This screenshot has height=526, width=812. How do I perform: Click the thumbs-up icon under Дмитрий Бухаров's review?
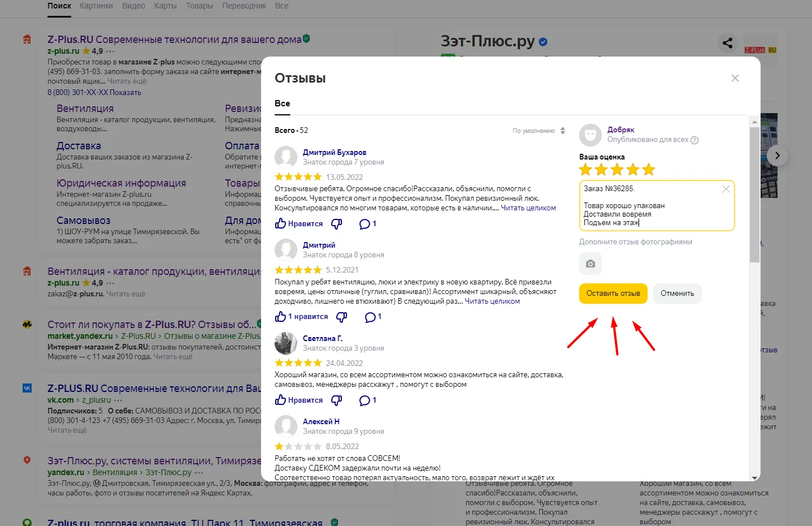tap(280, 223)
